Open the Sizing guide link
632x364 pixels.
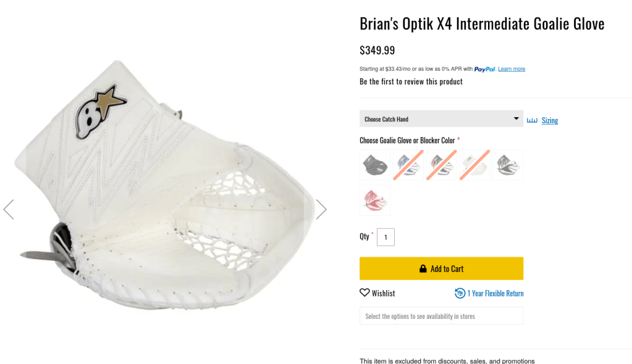click(550, 120)
